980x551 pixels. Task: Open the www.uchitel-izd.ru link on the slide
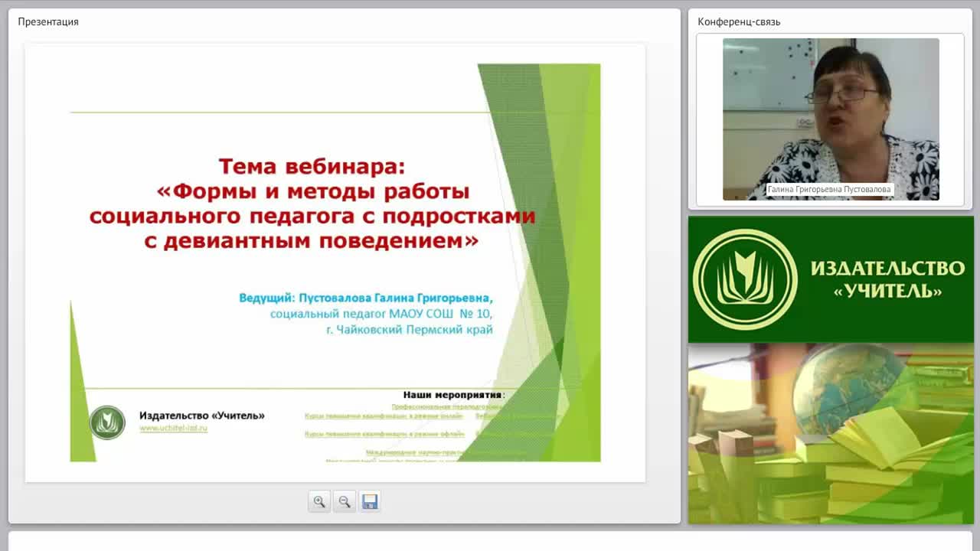pyautogui.click(x=173, y=429)
